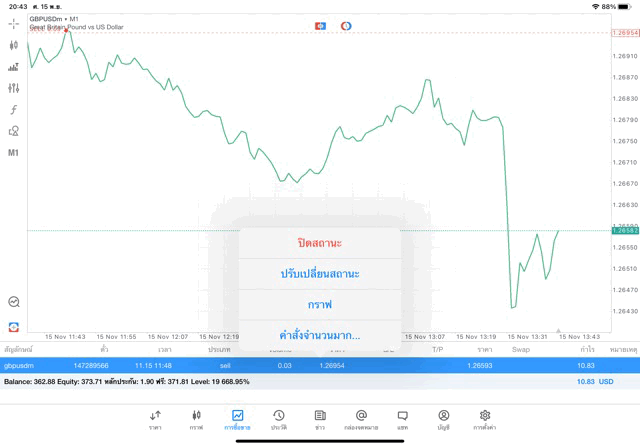Open the News (ข่าว) tab
This screenshot has width=640, height=447.
click(x=319, y=419)
